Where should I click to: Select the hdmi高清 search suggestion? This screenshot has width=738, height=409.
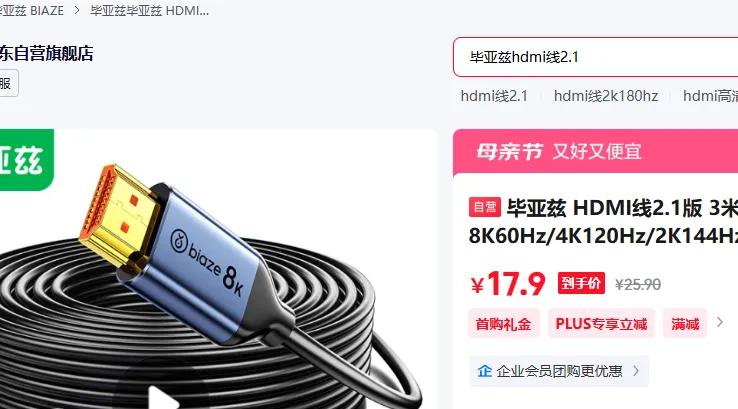710,96
